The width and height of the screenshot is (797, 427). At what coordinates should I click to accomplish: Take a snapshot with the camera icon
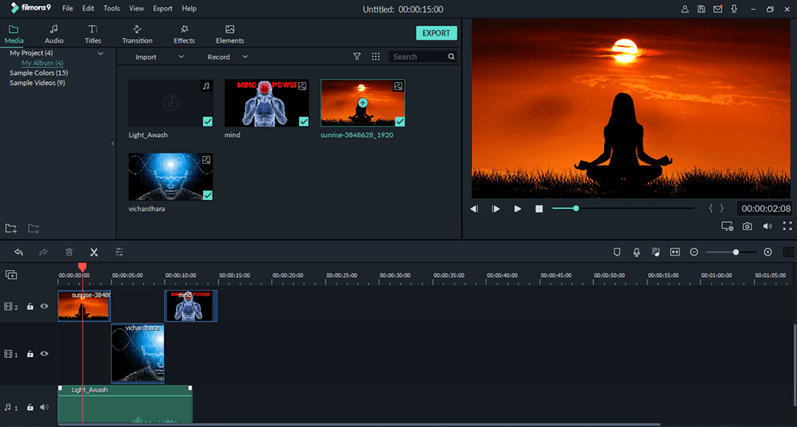point(747,227)
